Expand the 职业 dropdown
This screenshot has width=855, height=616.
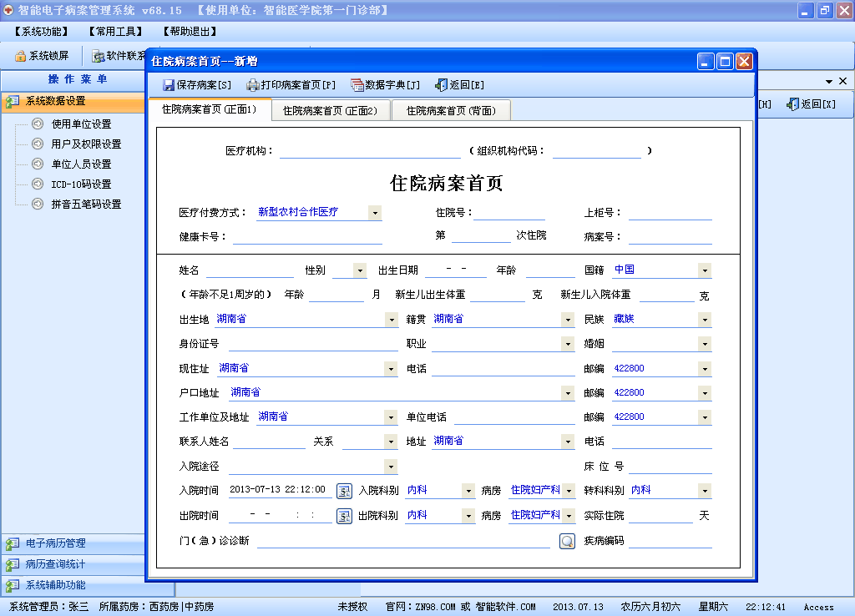click(568, 344)
